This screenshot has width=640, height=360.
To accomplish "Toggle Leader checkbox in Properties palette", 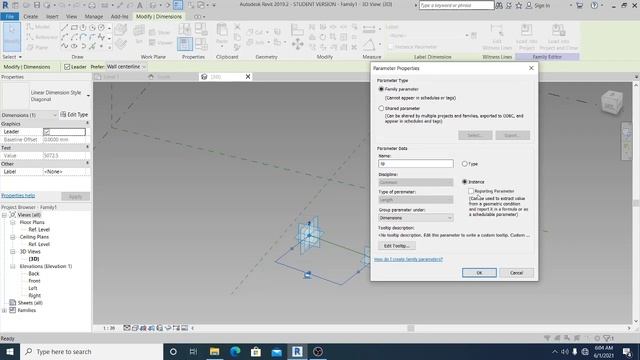I will 47,132.
